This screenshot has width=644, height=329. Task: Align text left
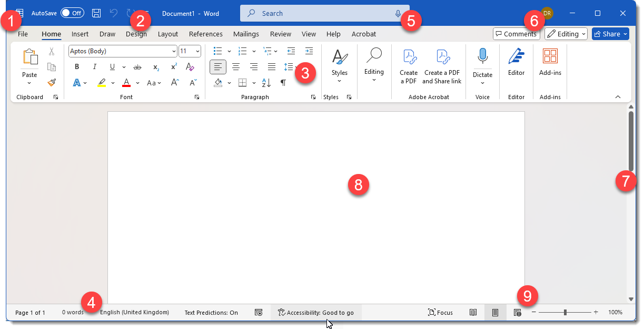[x=218, y=67]
